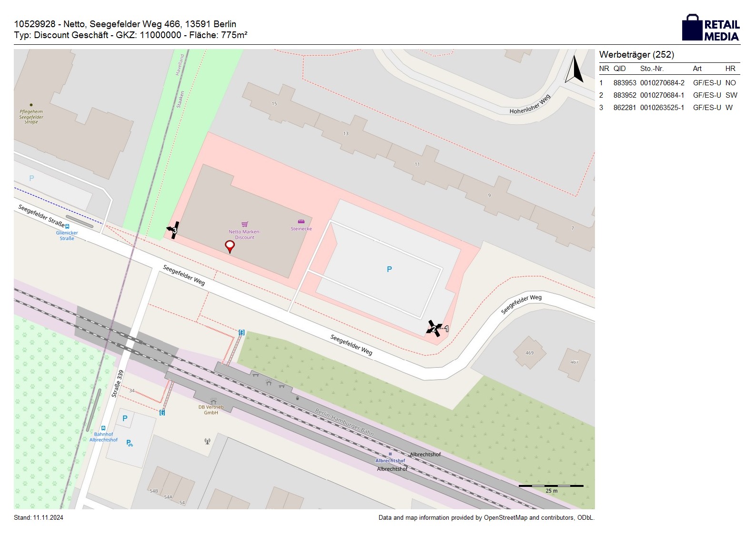Click the 25 m scale bar
This screenshot has width=756, height=535.
(x=551, y=486)
